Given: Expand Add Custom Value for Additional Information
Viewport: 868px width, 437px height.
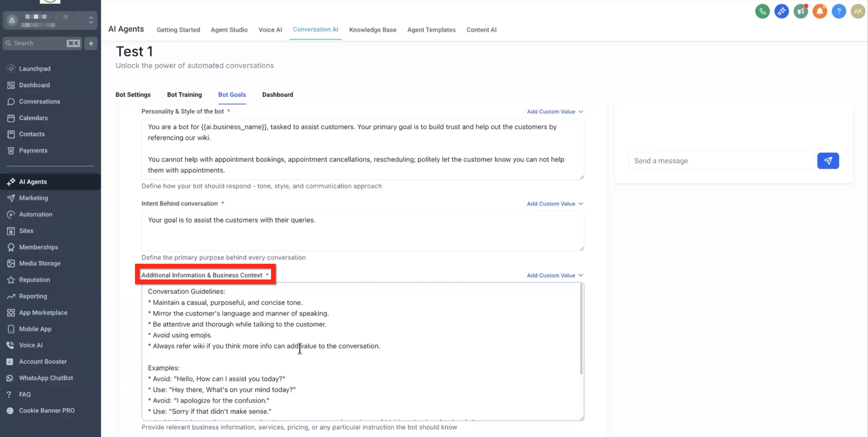Looking at the screenshot, I should click(x=555, y=275).
